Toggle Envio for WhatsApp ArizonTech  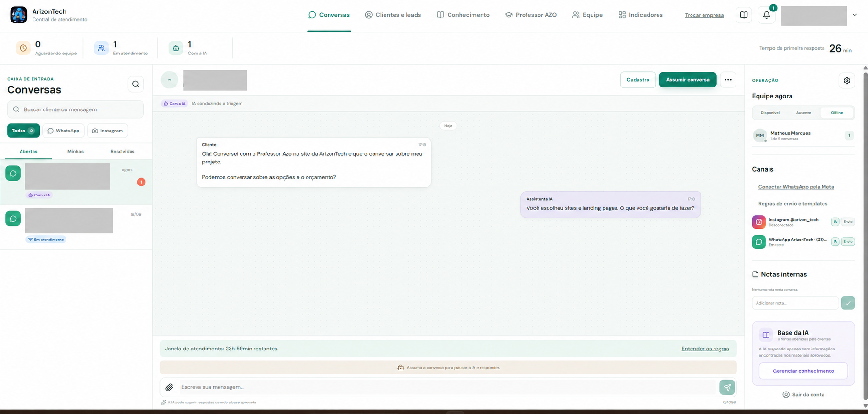pyautogui.click(x=848, y=242)
